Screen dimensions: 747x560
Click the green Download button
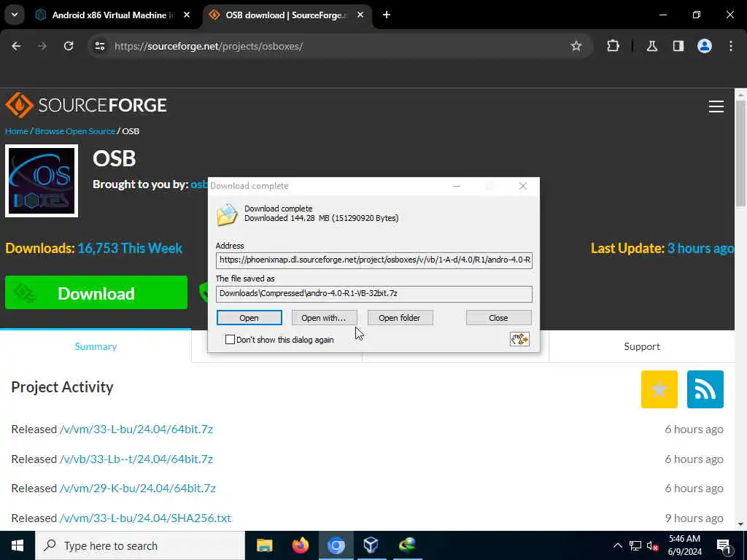pyautogui.click(x=96, y=293)
